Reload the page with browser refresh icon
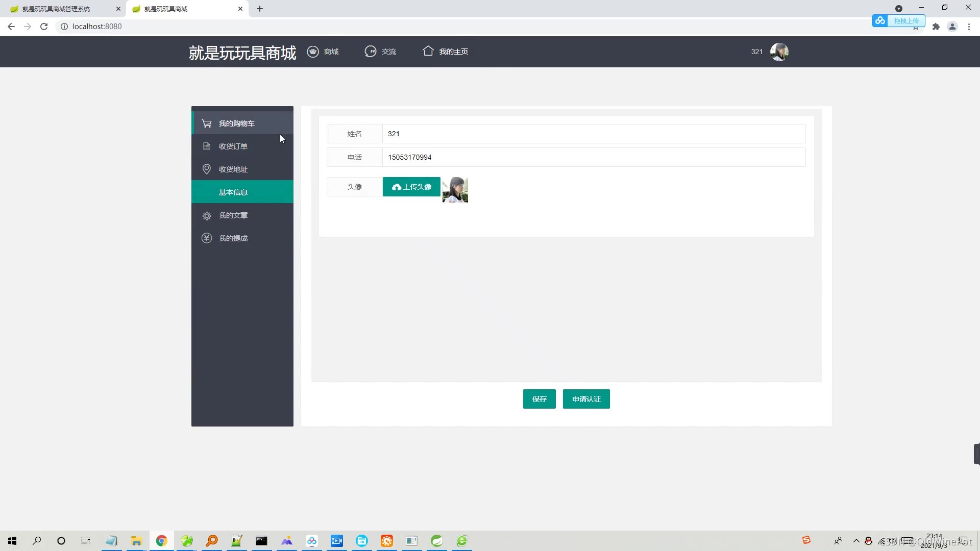Viewport: 980px width, 551px height. coord(44,27)
